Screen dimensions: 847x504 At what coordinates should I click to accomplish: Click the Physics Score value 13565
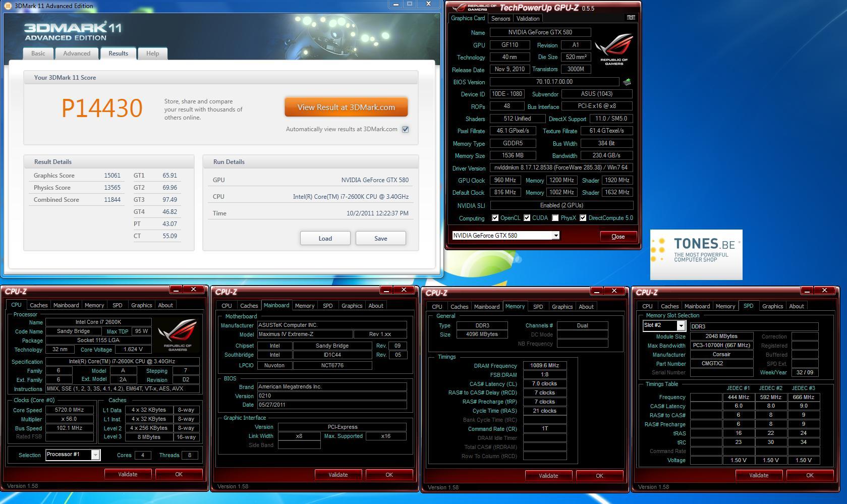112,188
